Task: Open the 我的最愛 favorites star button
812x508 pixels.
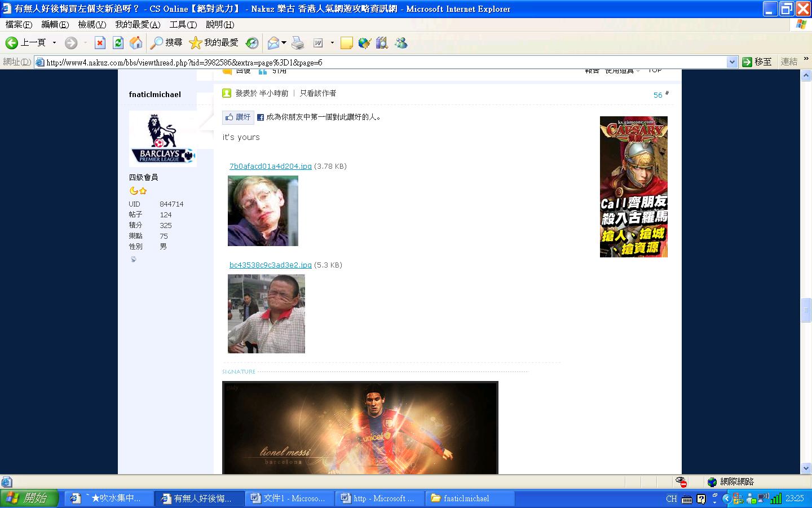Action: (x=213, y=43)
